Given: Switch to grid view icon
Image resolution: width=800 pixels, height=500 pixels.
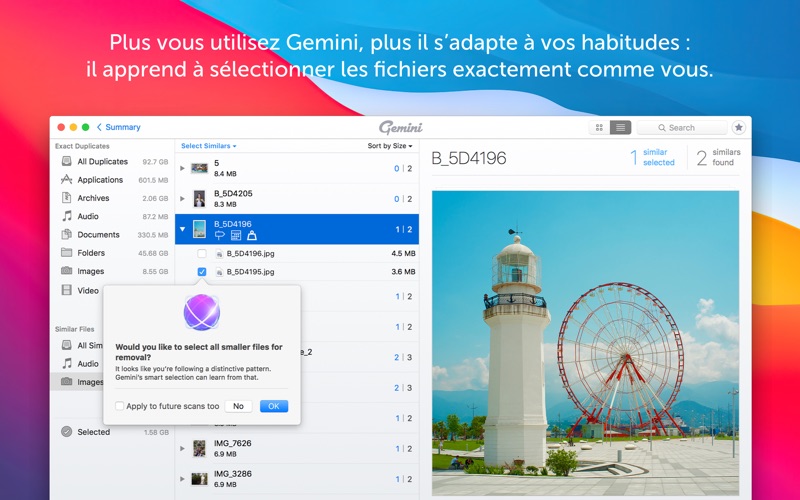Looking at the screenshot, I should (x=599, y=128).
